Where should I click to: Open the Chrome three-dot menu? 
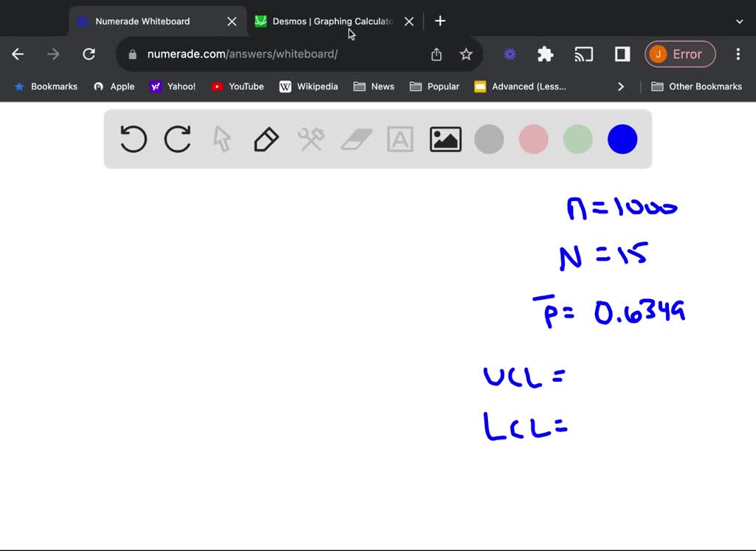pyautogui.click(x=738, y=54)
